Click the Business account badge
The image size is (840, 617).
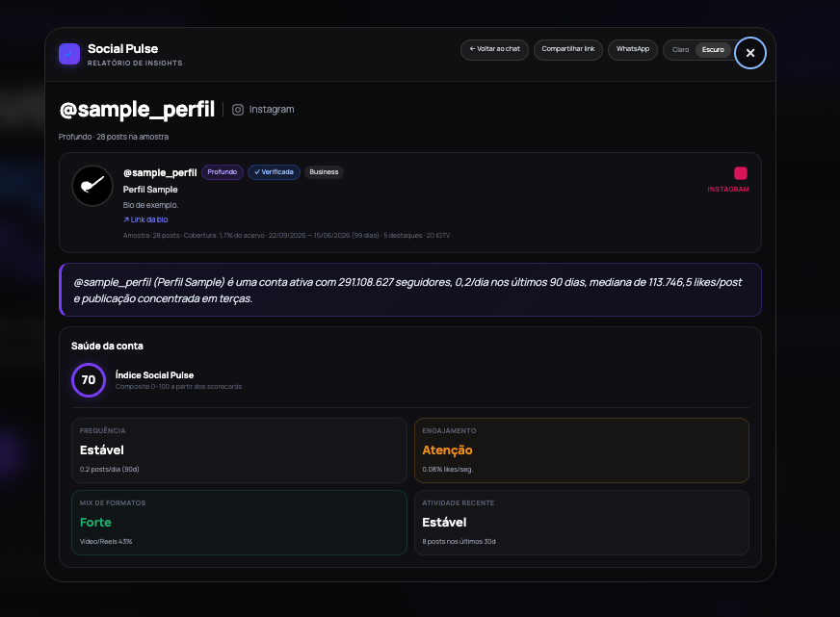point(324,171)
